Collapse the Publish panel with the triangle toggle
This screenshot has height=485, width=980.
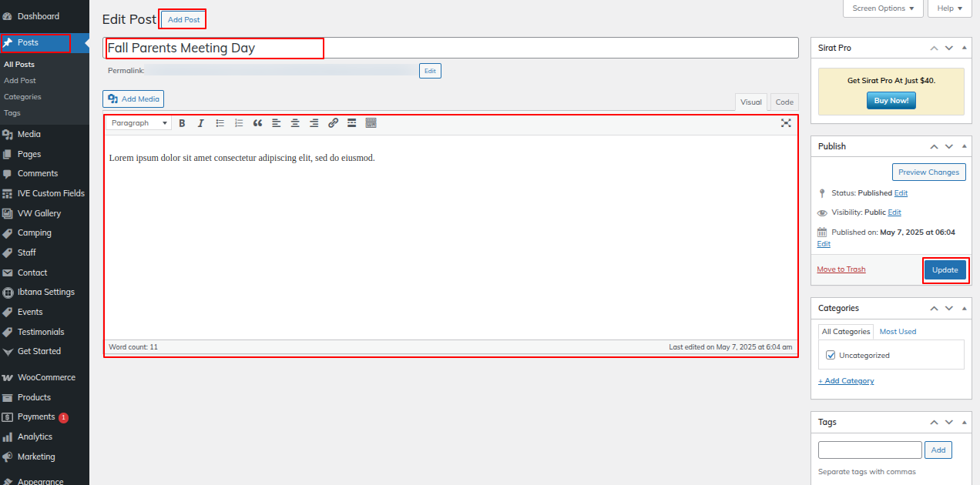963,146
